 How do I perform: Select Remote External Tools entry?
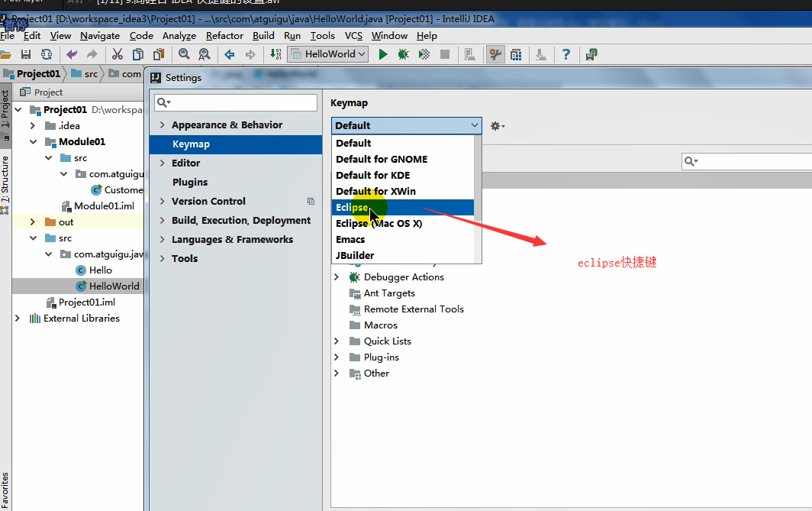coord(414,309)
